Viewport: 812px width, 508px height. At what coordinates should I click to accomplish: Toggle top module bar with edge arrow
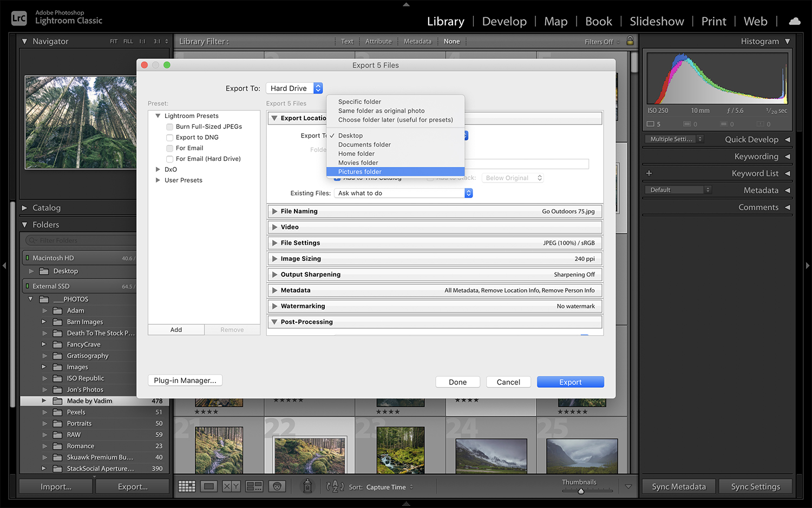tap(406, 4)
